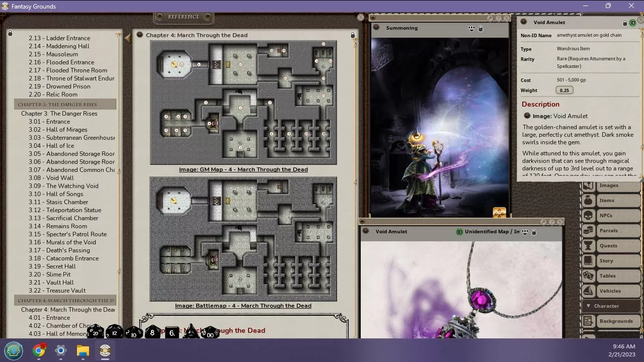Open the Summoning image toolbar dropdown
This screenshot has height=362, width=644.
(x=471, y=29)
